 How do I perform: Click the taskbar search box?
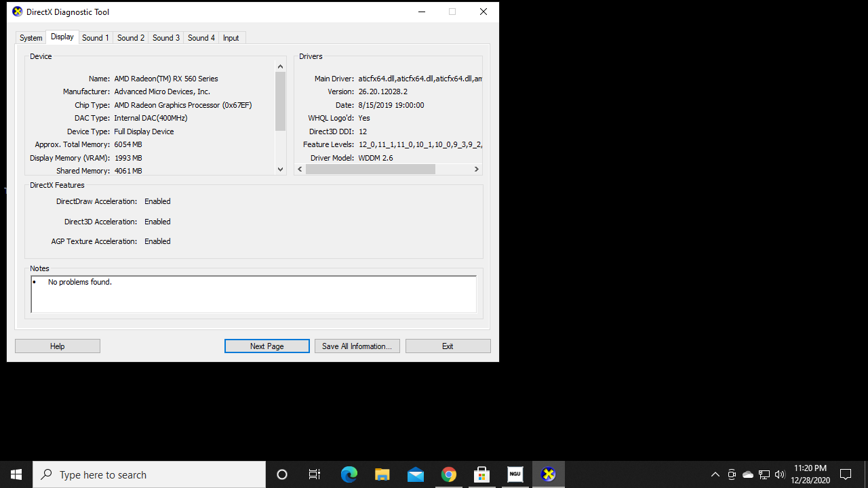[x=149, y=474]
